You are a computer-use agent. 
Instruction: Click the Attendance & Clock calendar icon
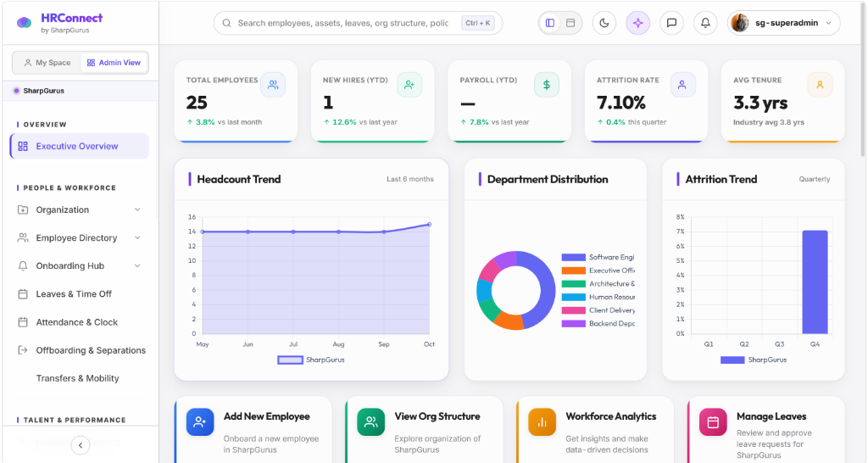[23, 322]
